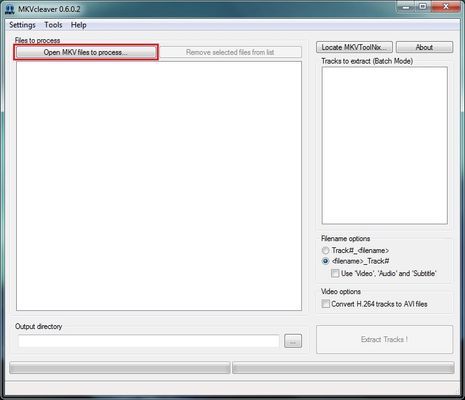The image size is (465, 400).
Task: Open the Tools menu
Action: click(53, 25)
